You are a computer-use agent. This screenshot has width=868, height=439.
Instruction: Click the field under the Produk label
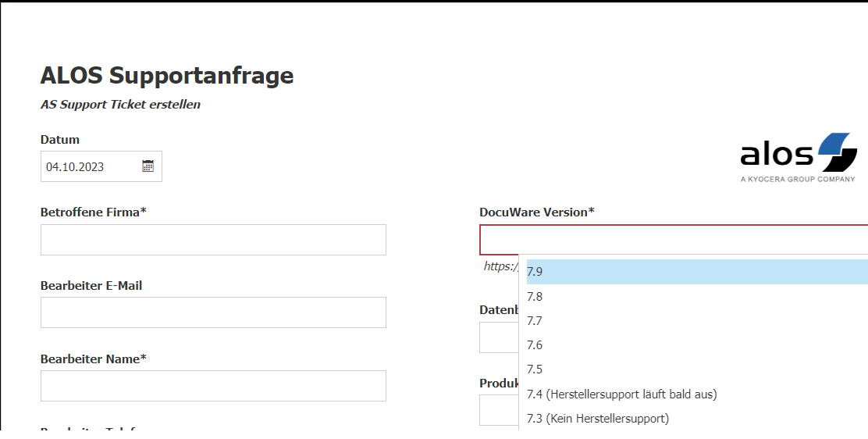499,410
